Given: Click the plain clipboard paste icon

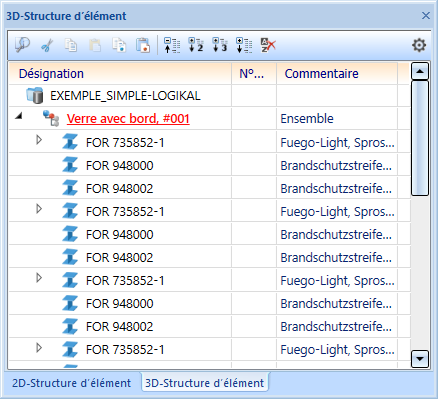Looking at the screenshot, I should click(95, 45).
